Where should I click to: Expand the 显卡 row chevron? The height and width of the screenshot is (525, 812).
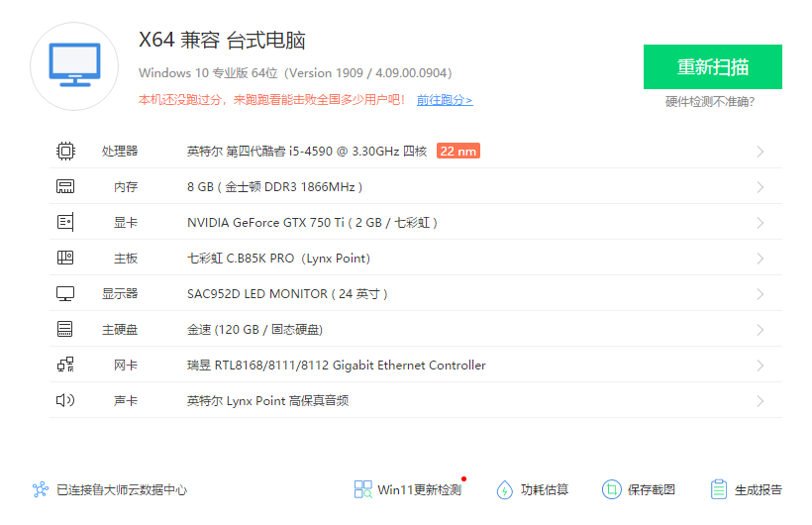pyautogui.click(x=761, y=223)
